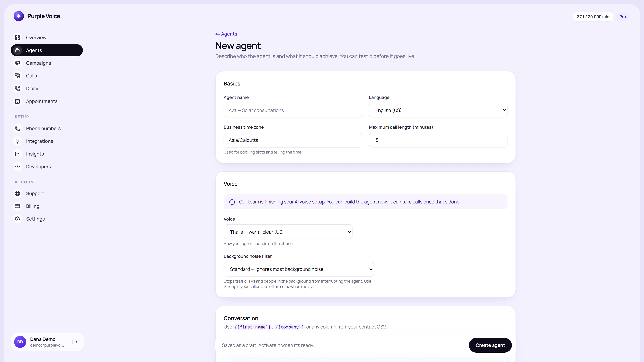Open the Integrations page
644x362 pixels.
[47, 141]
